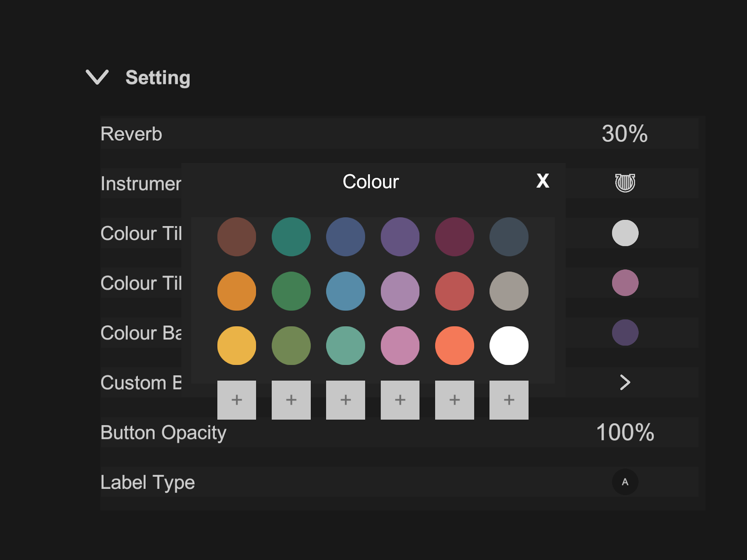Pick the yellow colour swatch
The image size is (747, 560).
point(237,346)
